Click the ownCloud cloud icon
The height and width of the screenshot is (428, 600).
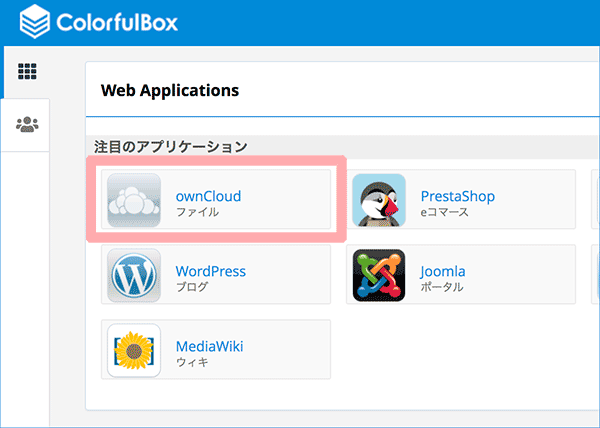pos(134,200)
